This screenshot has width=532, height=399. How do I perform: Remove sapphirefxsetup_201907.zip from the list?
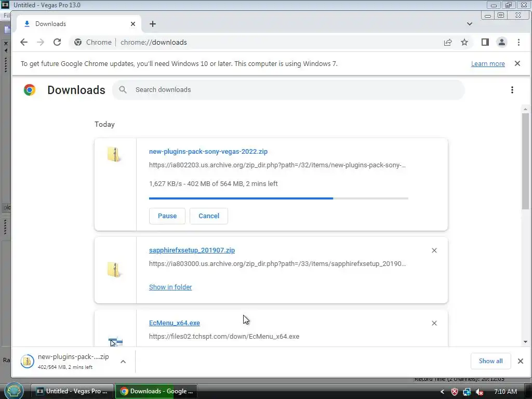[x=434, y=250]
